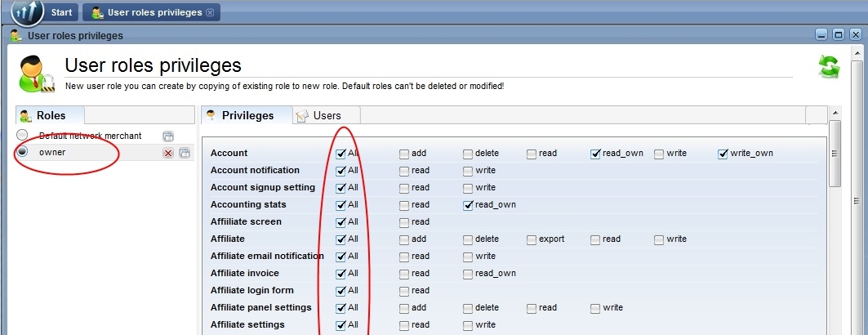Enable add for Affiliate panel settings
The image size is (868, 335).
(405, 308)
